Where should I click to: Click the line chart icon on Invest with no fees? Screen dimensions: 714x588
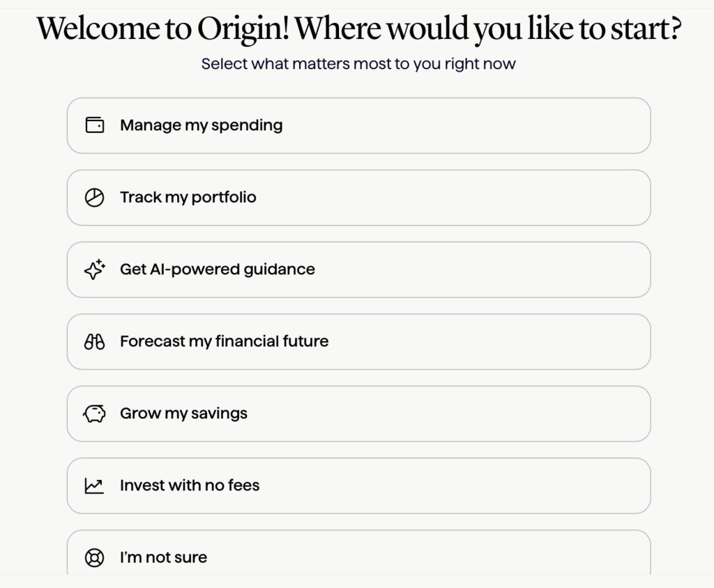[x=94, y=486]
